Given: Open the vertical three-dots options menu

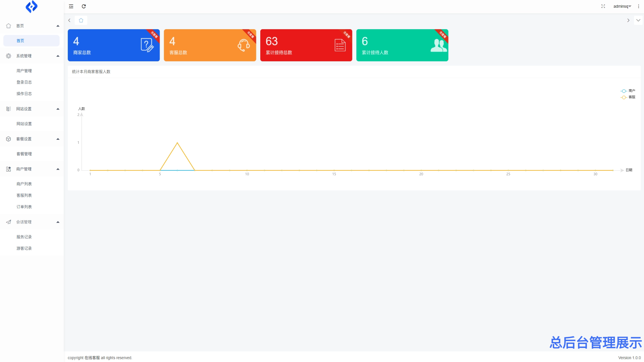Looking at the screenshot, I should click(x=639, y=6).
